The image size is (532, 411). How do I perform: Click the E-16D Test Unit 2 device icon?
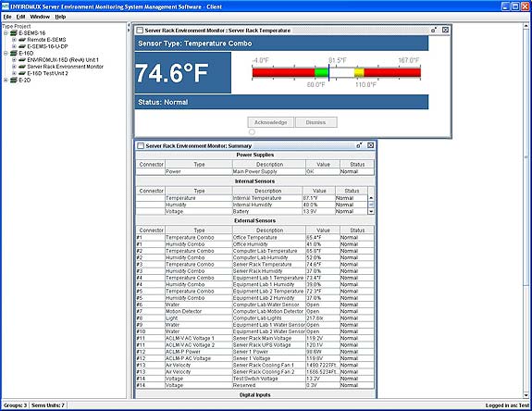22,73
